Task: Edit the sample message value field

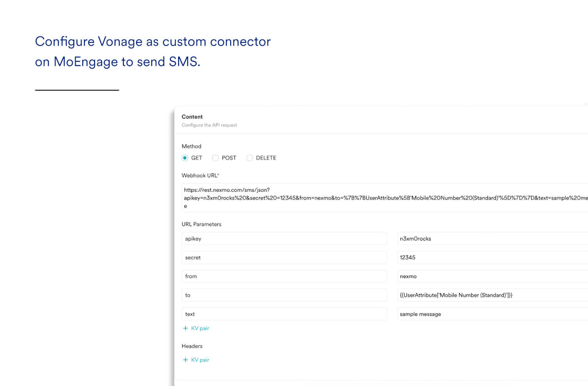Action: pyautogui.click(x=493, y=314)
